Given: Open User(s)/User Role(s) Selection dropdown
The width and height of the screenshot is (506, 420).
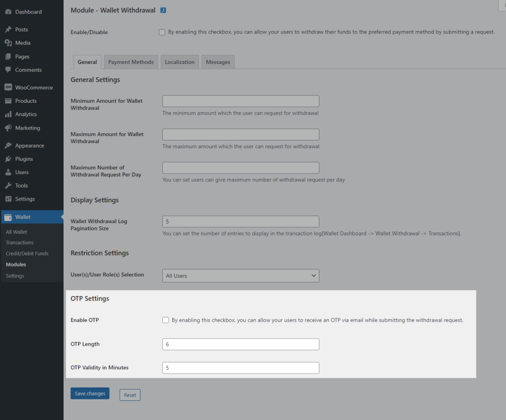Looking at the screenshot, I should 240,276.
